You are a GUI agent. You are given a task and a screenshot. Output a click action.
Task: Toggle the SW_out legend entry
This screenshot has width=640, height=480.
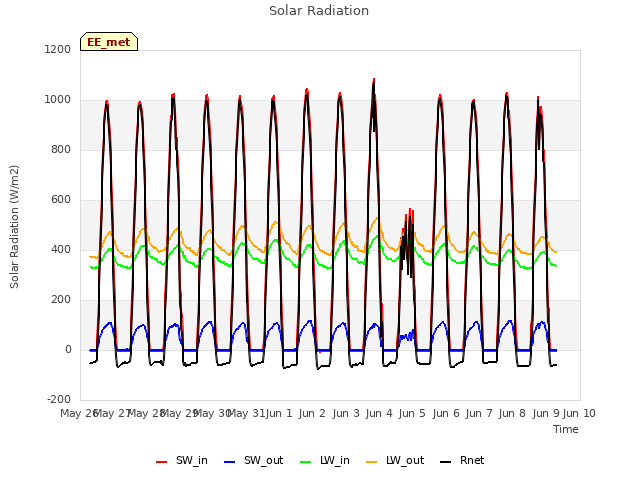coord(253,460)
